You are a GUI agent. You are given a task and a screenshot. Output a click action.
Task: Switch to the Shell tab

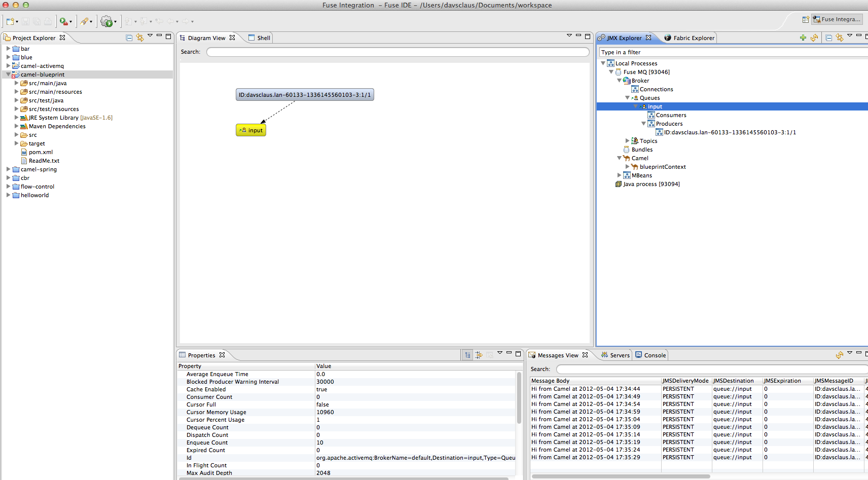tap(259, 38)
